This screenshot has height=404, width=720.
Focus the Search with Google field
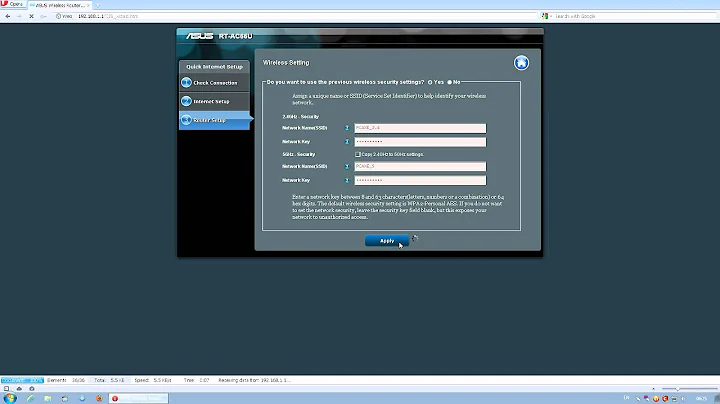coord(634,16)
